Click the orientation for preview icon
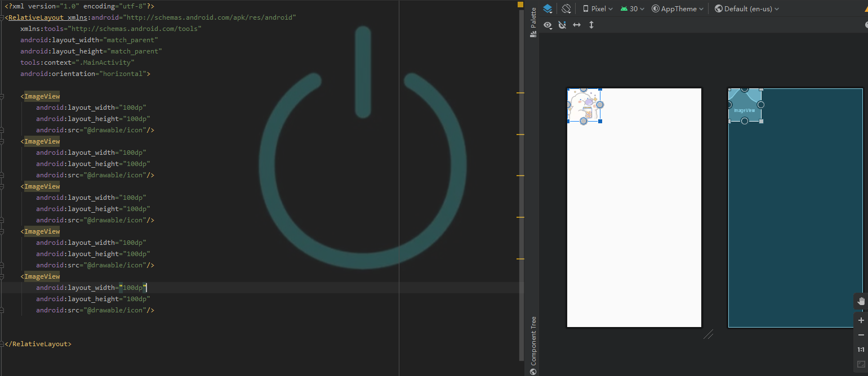The width and height of the screenshot is (868, 376). point(567,8)
